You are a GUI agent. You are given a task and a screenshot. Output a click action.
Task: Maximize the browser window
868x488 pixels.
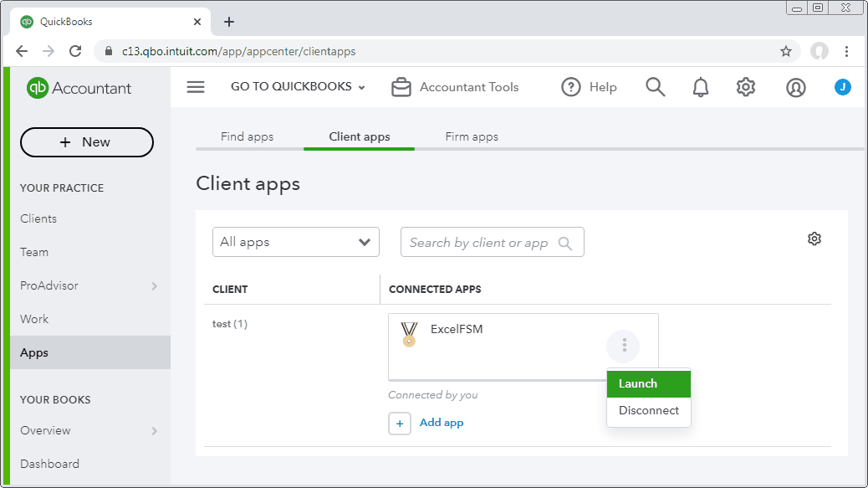pyautogui.click(x=818, y=8)
